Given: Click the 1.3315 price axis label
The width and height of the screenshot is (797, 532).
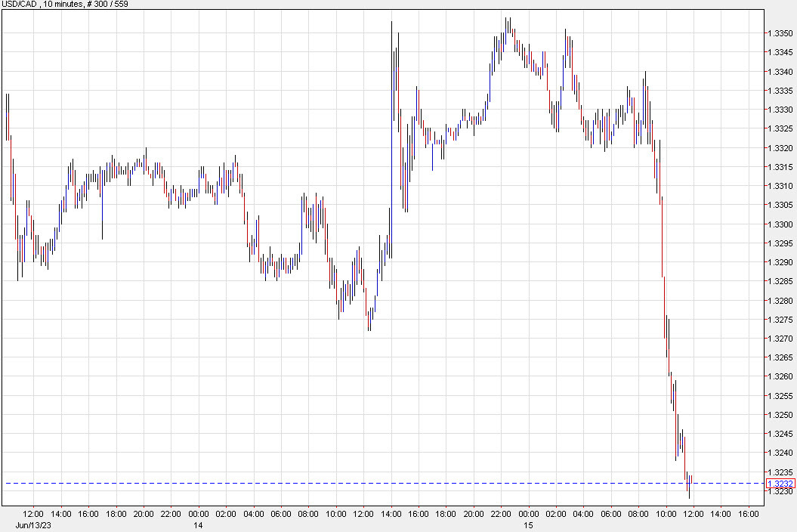Looking at the screenshot, I should (x=780, y=167).
